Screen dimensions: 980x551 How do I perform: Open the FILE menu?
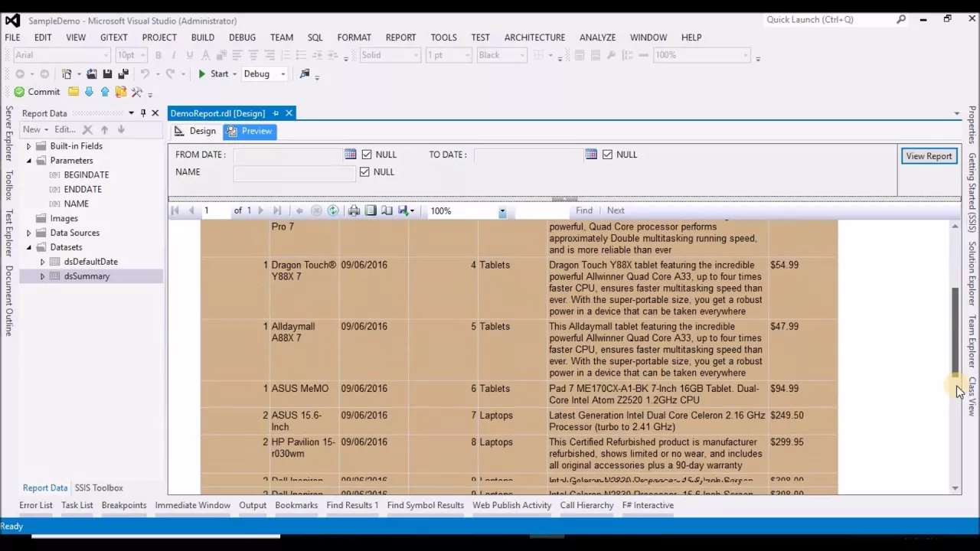(12, 37)
